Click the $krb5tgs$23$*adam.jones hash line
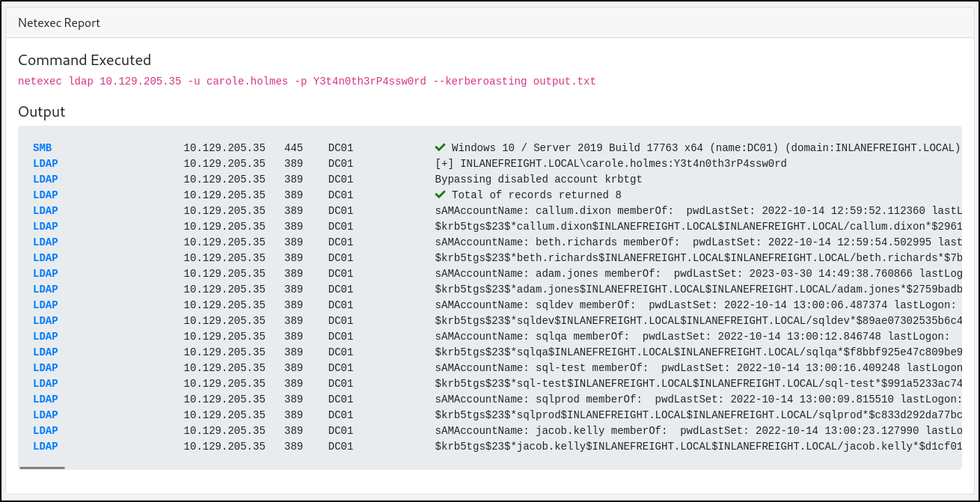980x502 pixels. 698,290
